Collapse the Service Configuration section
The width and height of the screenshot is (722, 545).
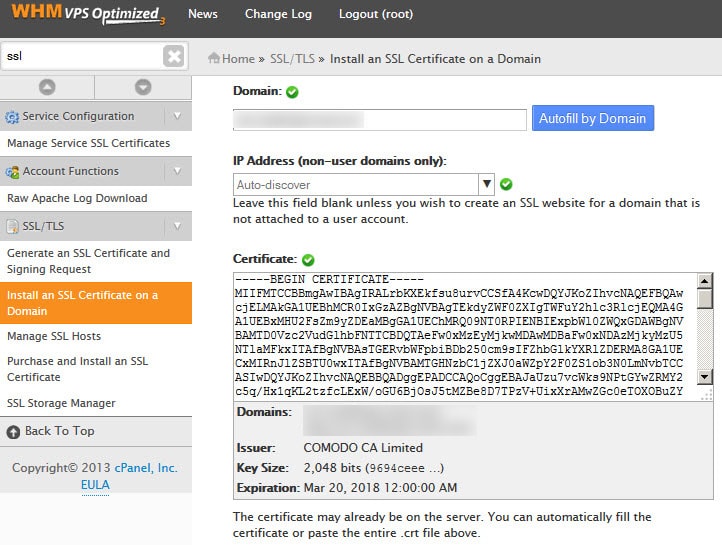177,116
